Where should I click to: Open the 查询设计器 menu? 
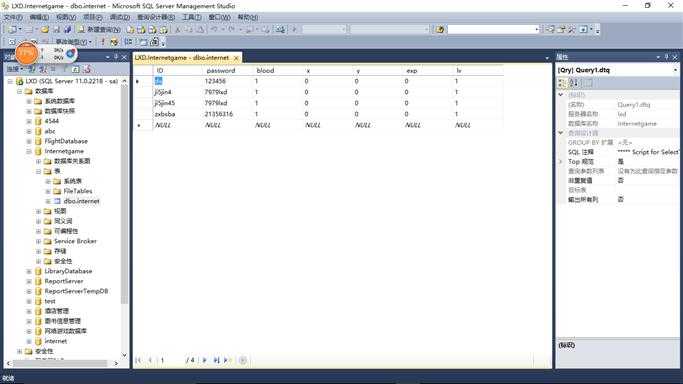click(156, 17)
